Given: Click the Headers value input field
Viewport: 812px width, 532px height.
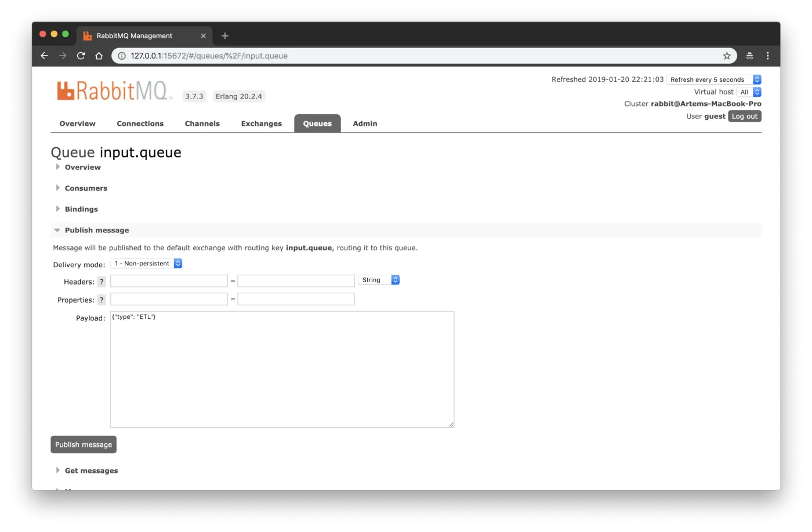Looking at the screenshot, I should (296, 281).
